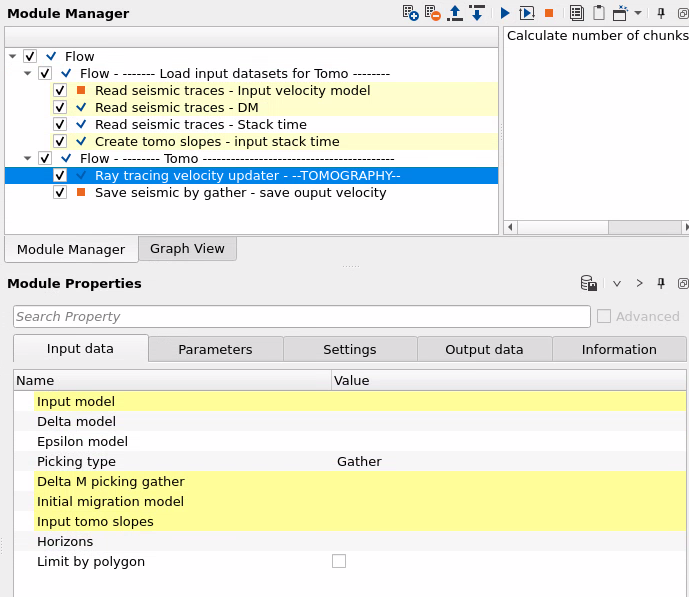The width and height of the screenshot is (689, 597).
Task: Move selected module down with arrow icon
Action: (x=477, y=13)
